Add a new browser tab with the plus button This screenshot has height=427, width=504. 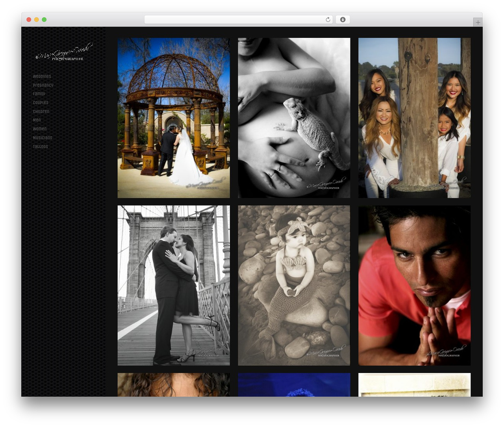click(478, 22)
